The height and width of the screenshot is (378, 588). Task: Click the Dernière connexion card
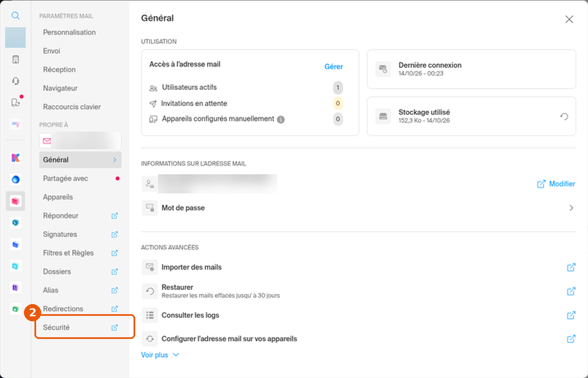[x=471, y=69]
